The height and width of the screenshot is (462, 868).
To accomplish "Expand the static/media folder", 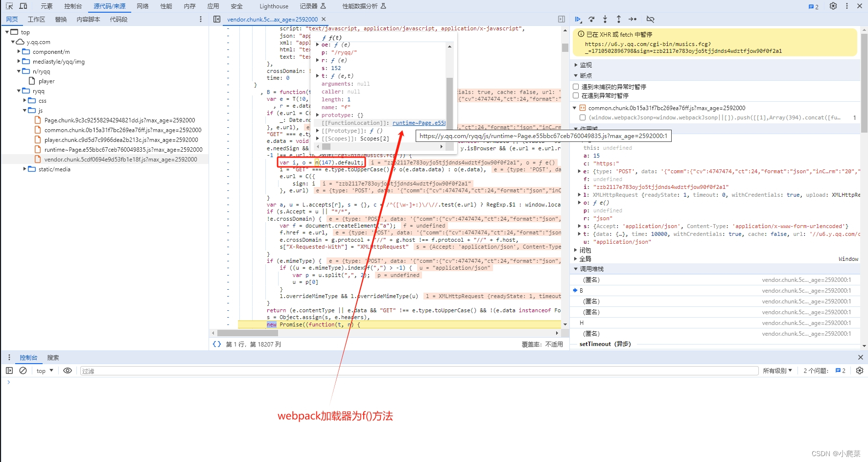I will point(25,169).
